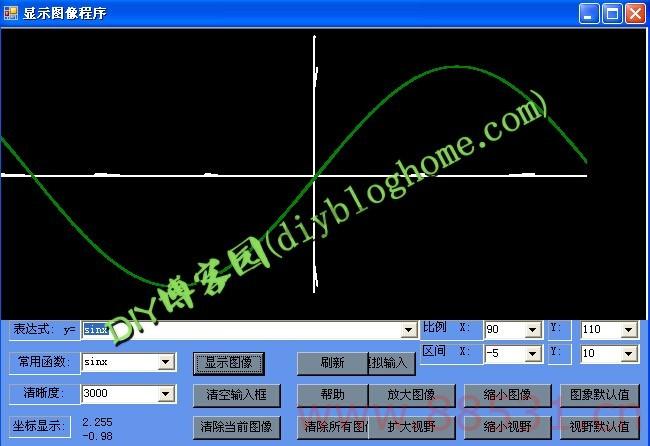Click the 缩小视野 button
The width and height of the screenshot is (650, 446).
pyautogui.click(x=507, y=427)
